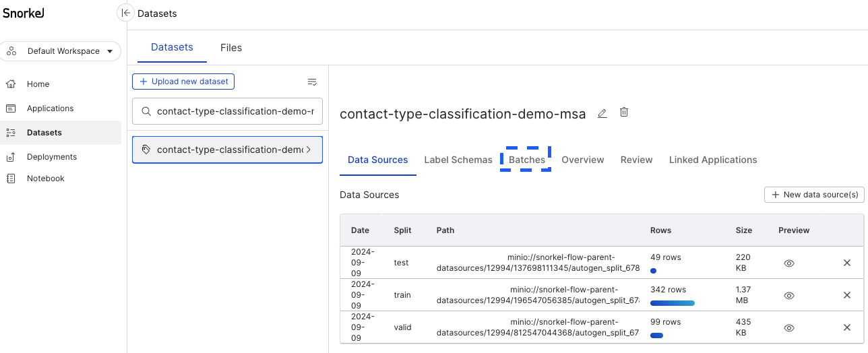
Task: Open the Default Workspace dropdown
Action: click(x=61, y=51)
